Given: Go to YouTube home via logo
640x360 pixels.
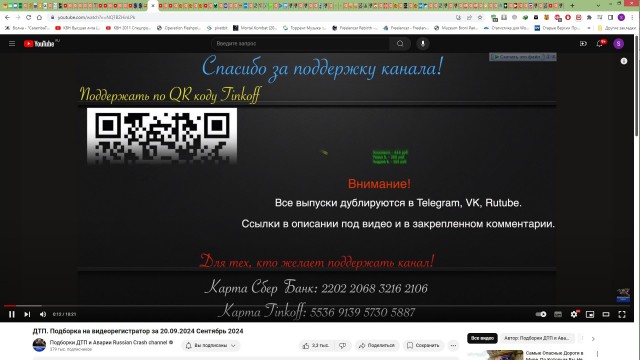Looking at the screenshot, I should 39,44.
